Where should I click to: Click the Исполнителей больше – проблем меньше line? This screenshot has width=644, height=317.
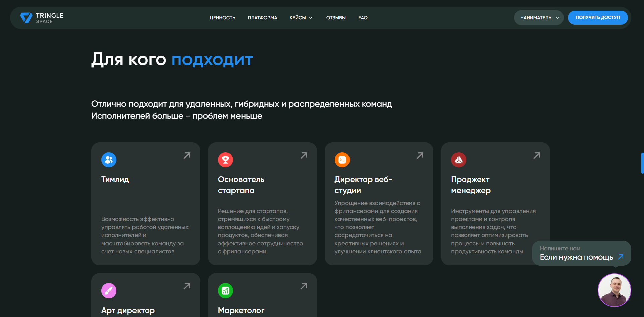[177, 116]
